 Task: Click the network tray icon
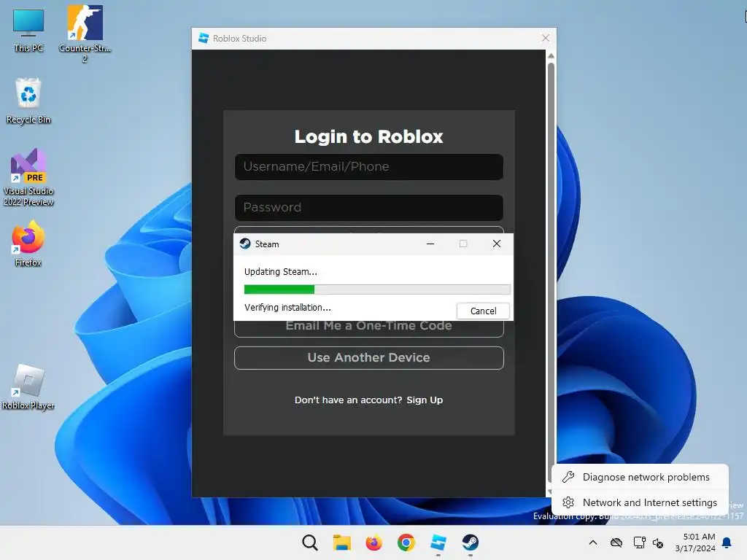tap(639, 542)
